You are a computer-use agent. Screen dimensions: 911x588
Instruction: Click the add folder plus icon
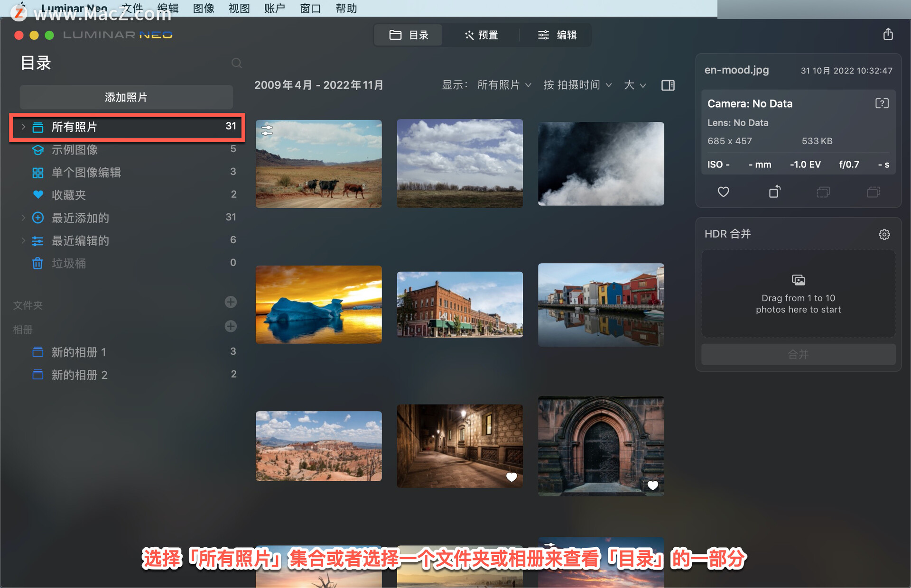(232, 303)
